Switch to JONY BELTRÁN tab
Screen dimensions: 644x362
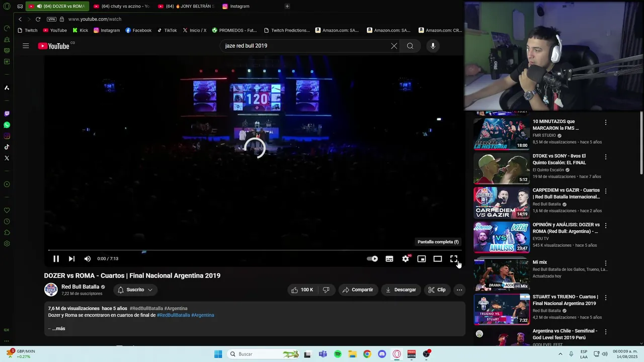[x=186, y=6]
